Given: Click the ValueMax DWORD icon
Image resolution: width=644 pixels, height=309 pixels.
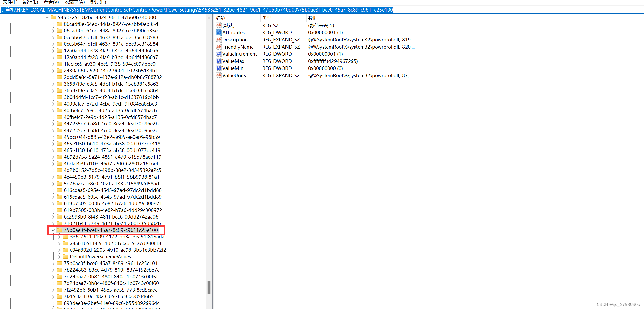Looking at the screenshot, I should tap(219, 61).
